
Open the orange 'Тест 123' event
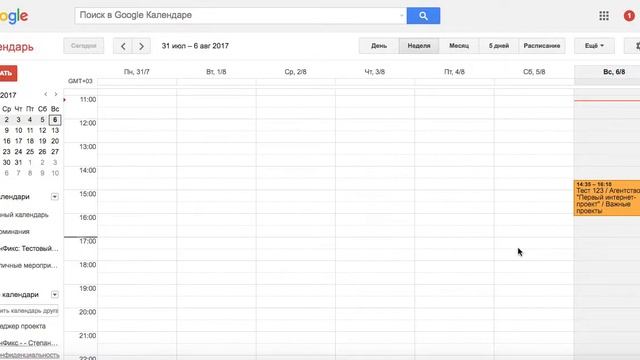tap(607, 198)
